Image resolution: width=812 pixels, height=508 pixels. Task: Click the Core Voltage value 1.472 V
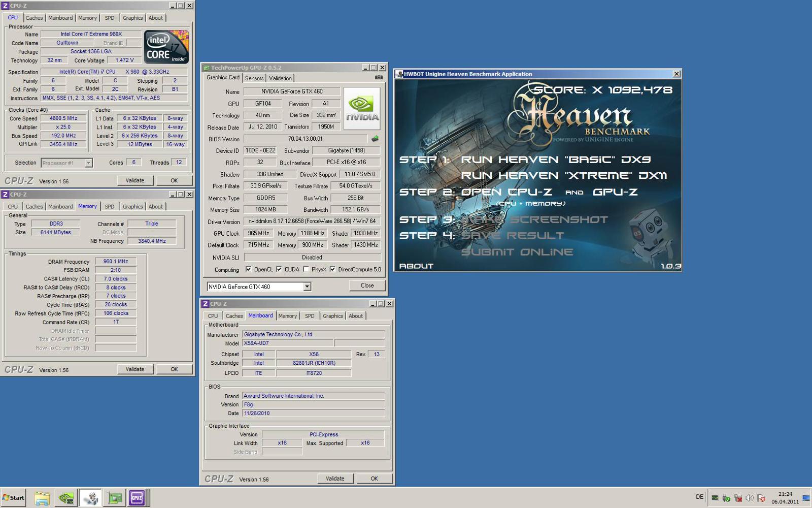point(125,60)
